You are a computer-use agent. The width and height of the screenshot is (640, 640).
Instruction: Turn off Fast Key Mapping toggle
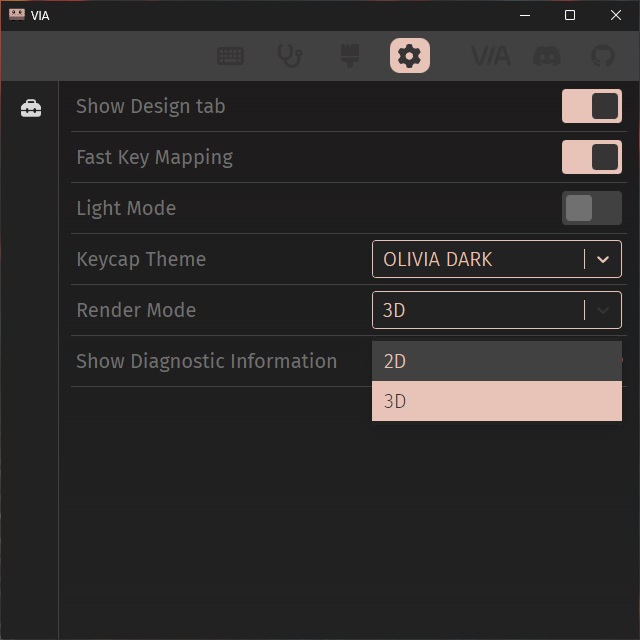pos(592,157)
